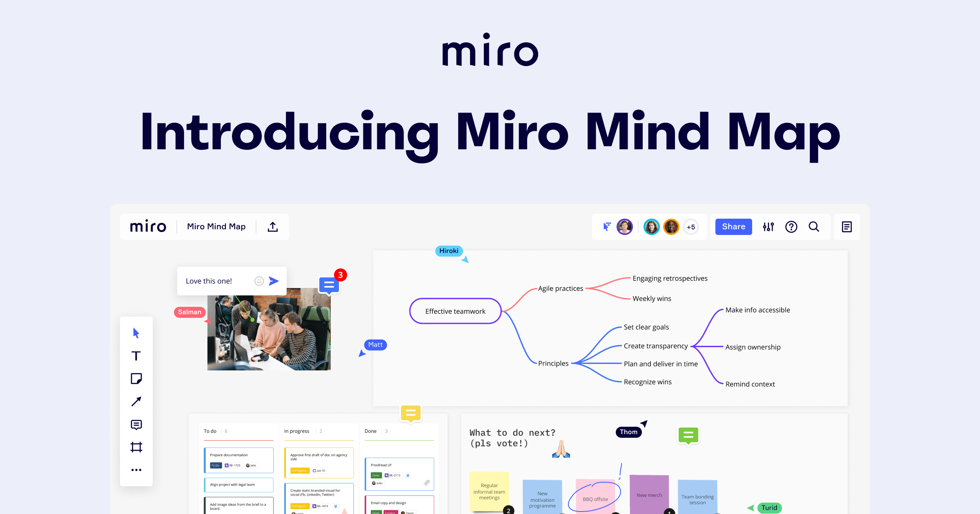Screen dimensions: 980x514
Task: Click the Share button
Action: 733,226
